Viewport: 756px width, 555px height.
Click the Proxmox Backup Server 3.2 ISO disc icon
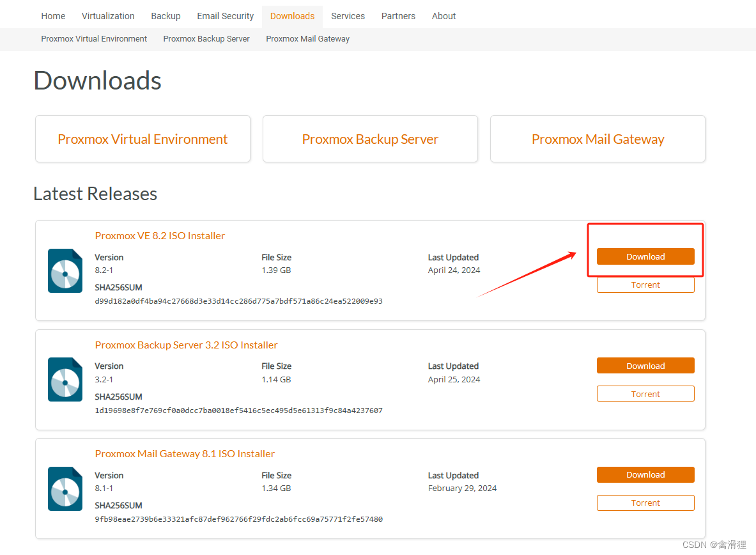[x=65, y=379]
